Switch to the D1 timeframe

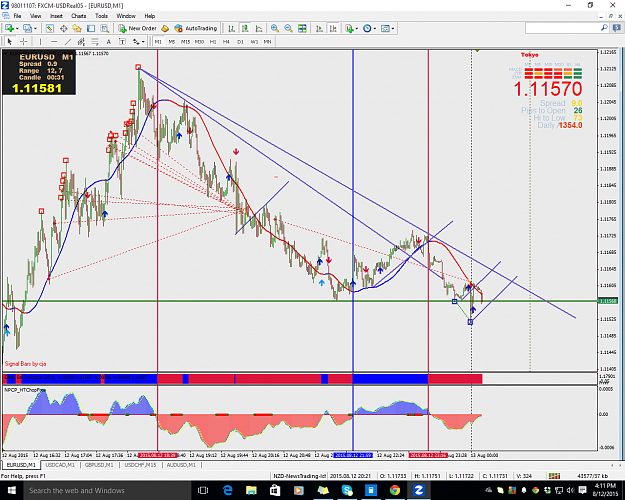point(240,41)
